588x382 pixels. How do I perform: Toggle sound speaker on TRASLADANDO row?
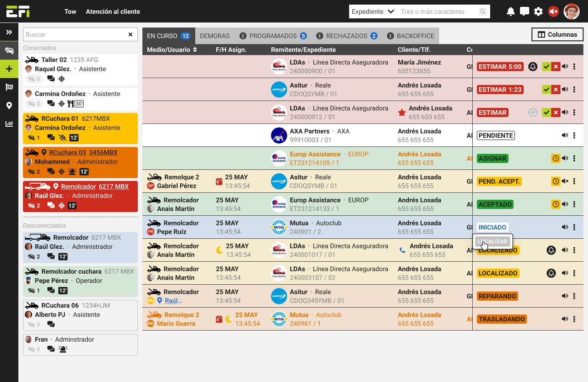(x=565, y=319)
